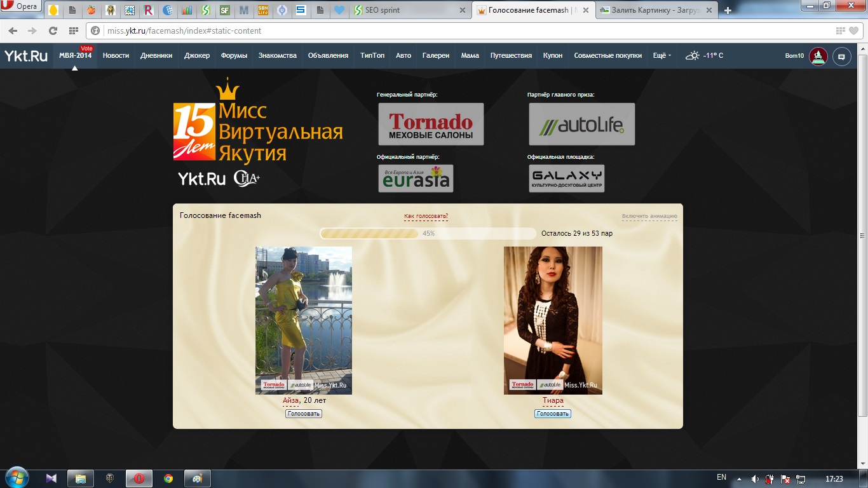Open Купон in the site menu
Viewport: 868px width, 488px height.
[x=553, y=55]
